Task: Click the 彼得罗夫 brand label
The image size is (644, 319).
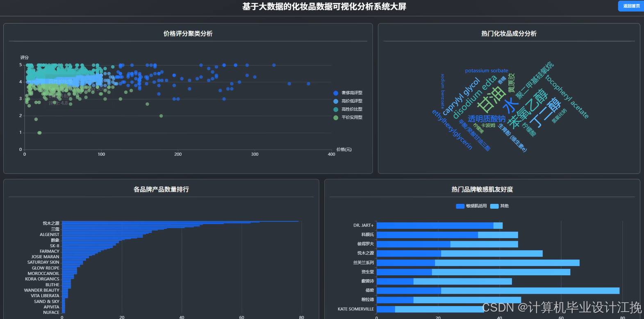Action: click(366, 244)
